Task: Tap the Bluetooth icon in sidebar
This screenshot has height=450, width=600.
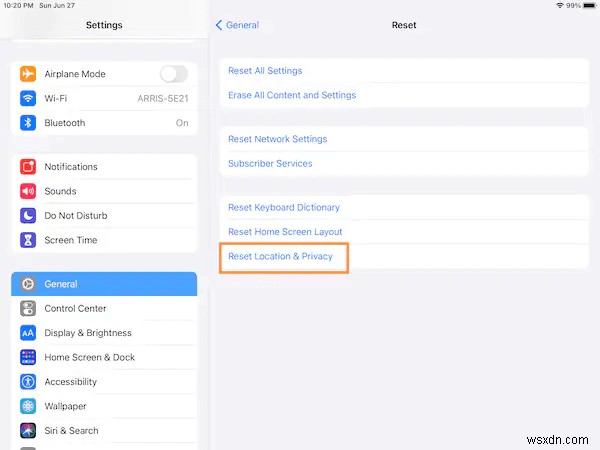Action: (x=28, y=122)
